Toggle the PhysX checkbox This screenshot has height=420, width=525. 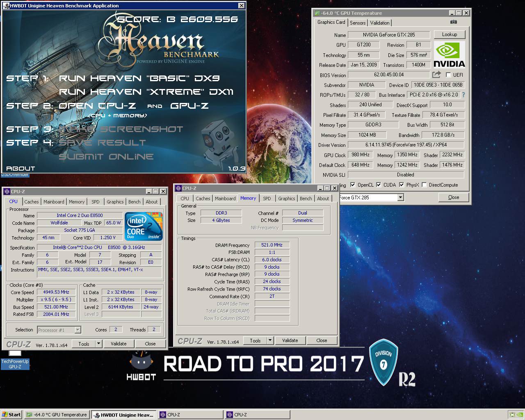(x=402, y=185)
